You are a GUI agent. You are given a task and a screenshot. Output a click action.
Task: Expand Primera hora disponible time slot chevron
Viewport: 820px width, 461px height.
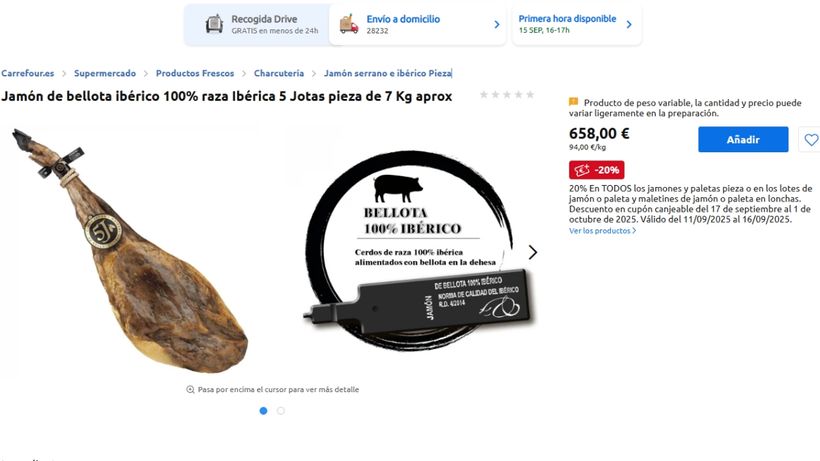coord(629,25)
